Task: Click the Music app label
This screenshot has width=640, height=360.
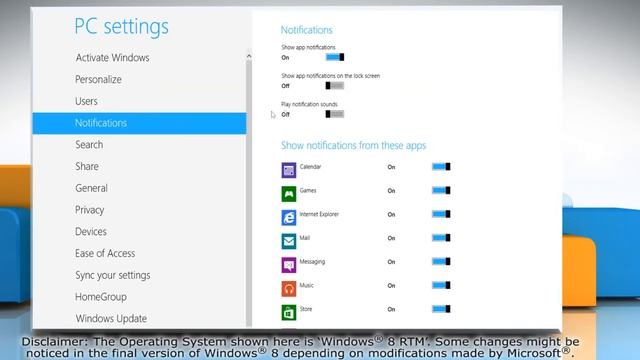Action: [x=307, y=285]
